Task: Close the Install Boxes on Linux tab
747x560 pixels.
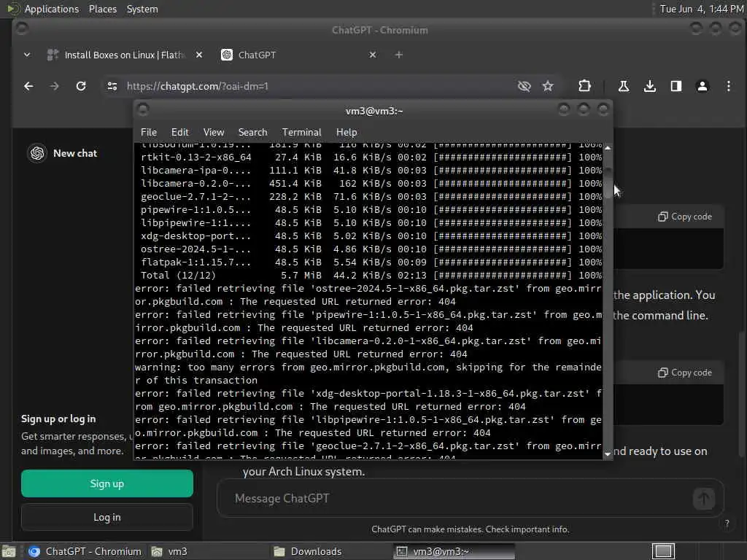Action: tap(199, 55)
